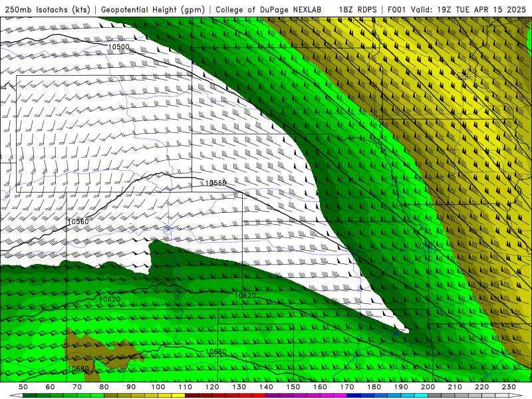Click the 70 value on the color scale
This screenshot has width=532, height=399.
point(77,387)
